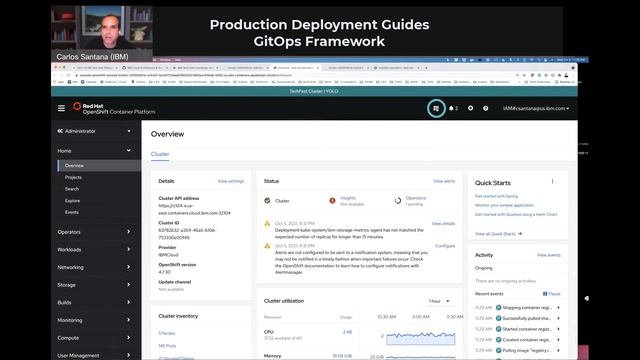The height and width of the screenshot is (360, 640).
Task: Click the Red Hat OpenShift logo
Action: pyautogui.click(x=114, y=109)
